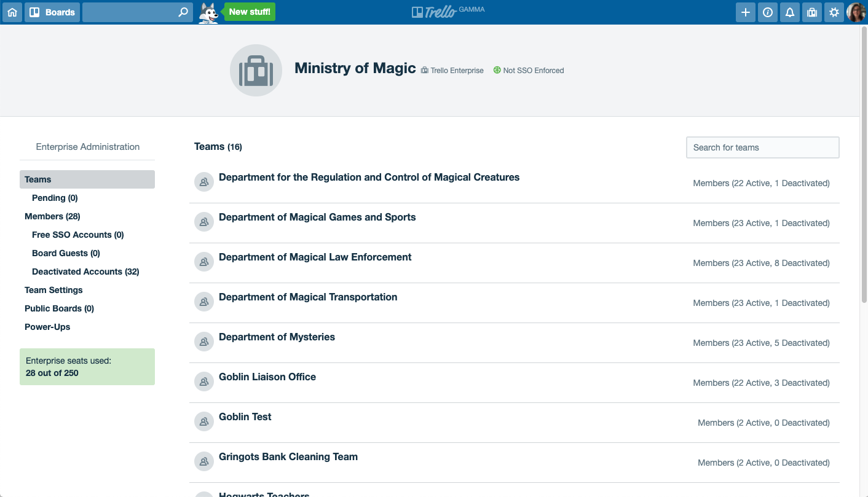Viewport: 868px width, 497px height.
Task: View members of the Goblin Liaison Office
Action: click(x=761, y=382)
